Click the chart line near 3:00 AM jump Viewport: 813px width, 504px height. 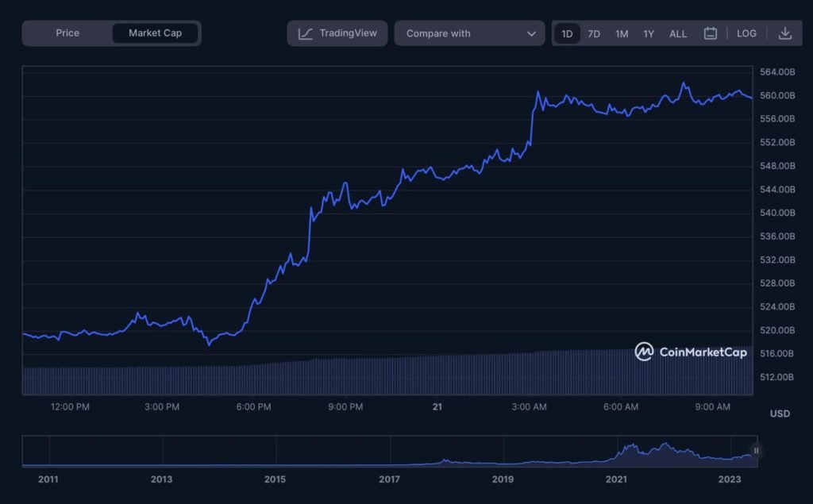coord(531,119)
